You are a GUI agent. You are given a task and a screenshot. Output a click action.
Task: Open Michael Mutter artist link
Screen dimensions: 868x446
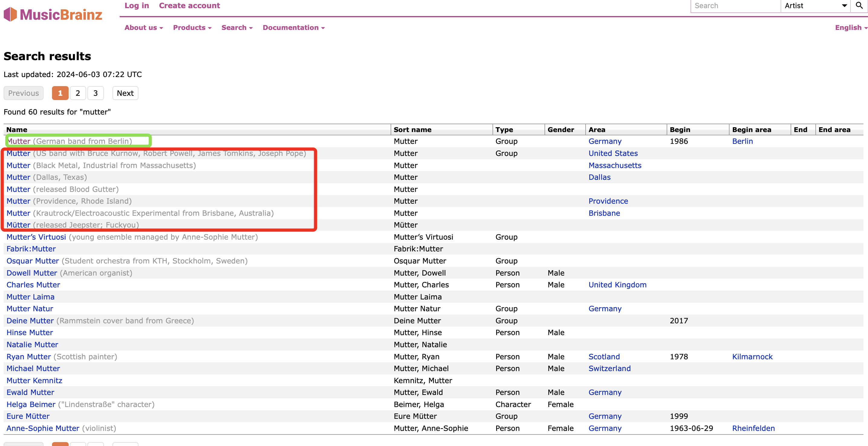[x=33, y=369]
